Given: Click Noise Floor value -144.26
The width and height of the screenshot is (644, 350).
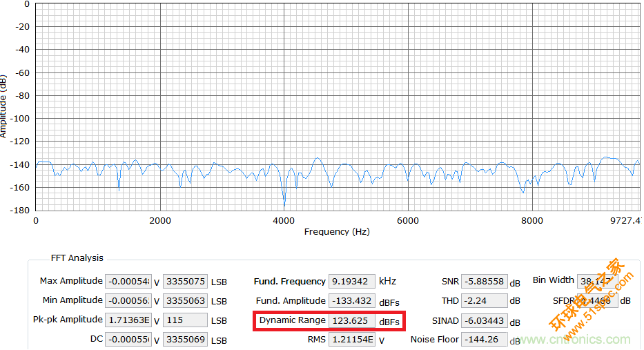Looking at the screenshot, I should point(485,340).
